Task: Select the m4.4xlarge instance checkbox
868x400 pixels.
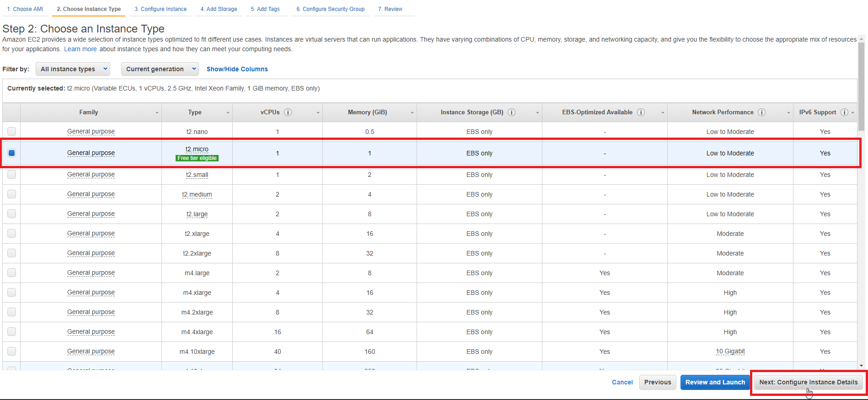Action: 12,331
